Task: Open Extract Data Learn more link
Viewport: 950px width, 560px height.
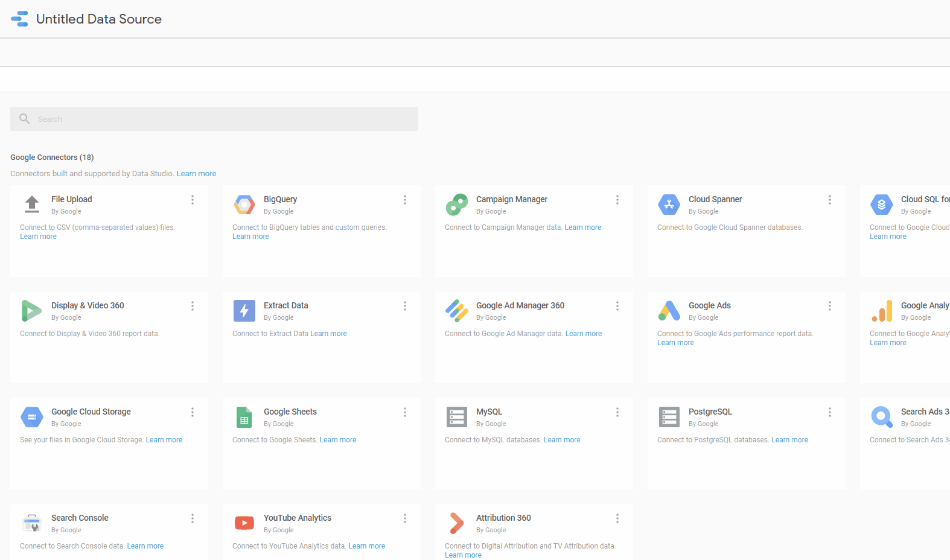Action: (328, 334)
